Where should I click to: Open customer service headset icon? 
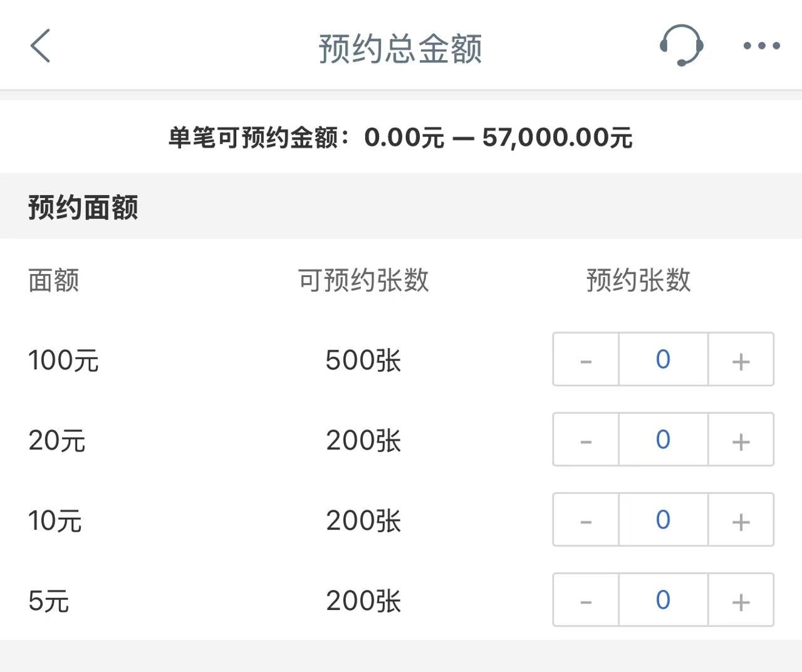681,46
